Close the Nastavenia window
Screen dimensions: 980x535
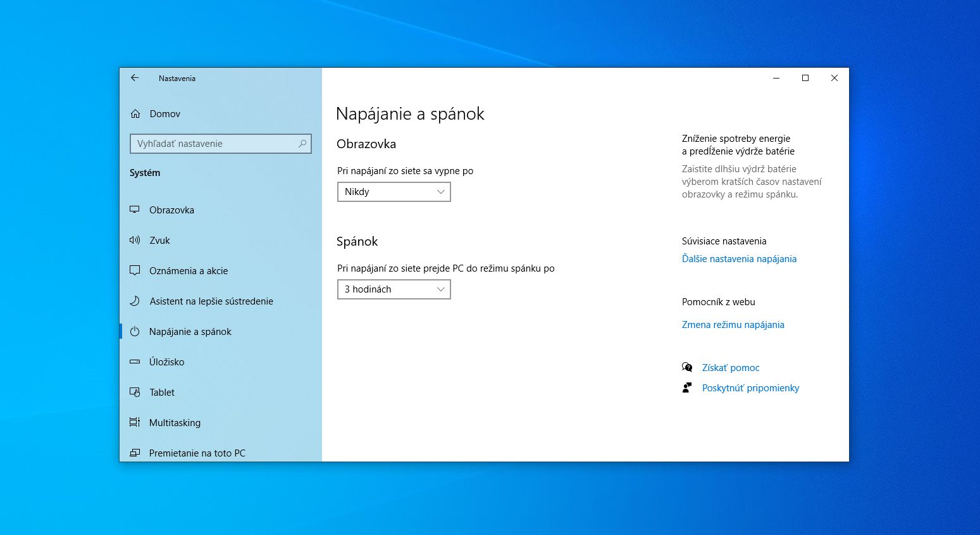coord(834,78)
